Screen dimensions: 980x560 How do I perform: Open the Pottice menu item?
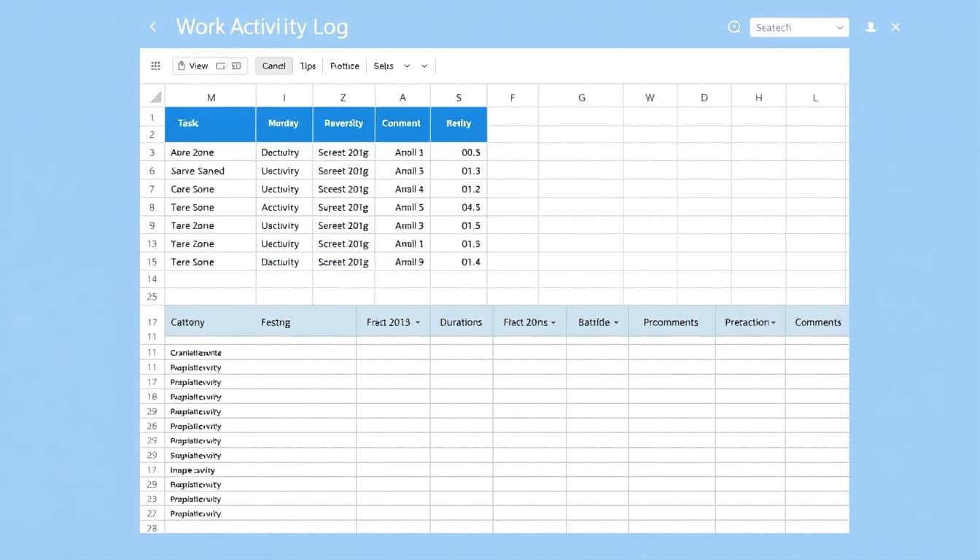pyautogui.click(x=344, y=66)
